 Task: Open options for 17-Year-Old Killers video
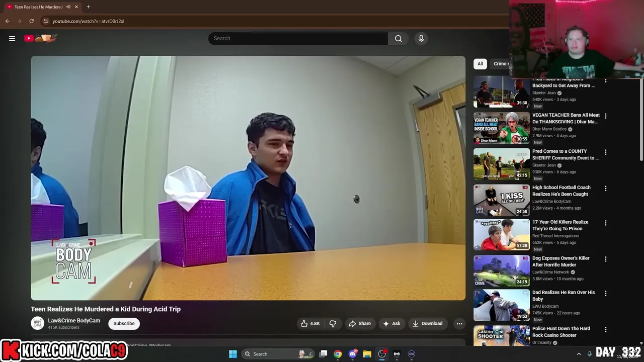coord(606,223)
